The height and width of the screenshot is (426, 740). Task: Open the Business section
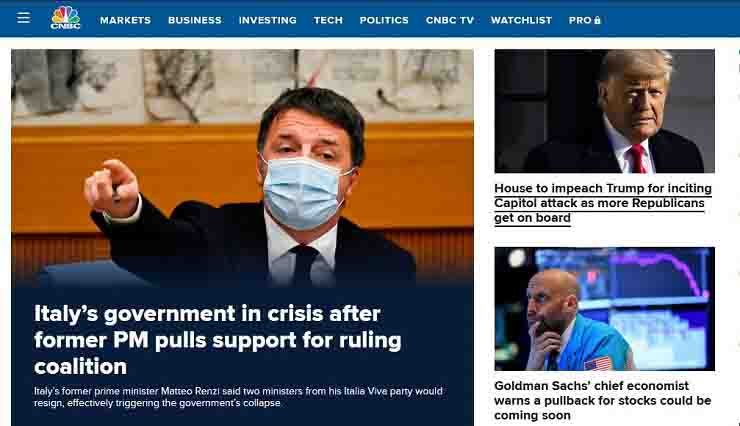coord(195,20)
